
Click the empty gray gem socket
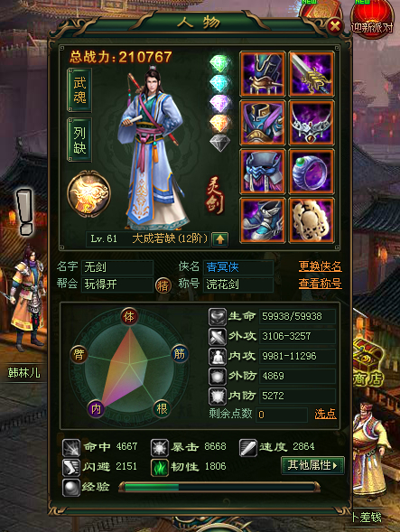point(219,142)
